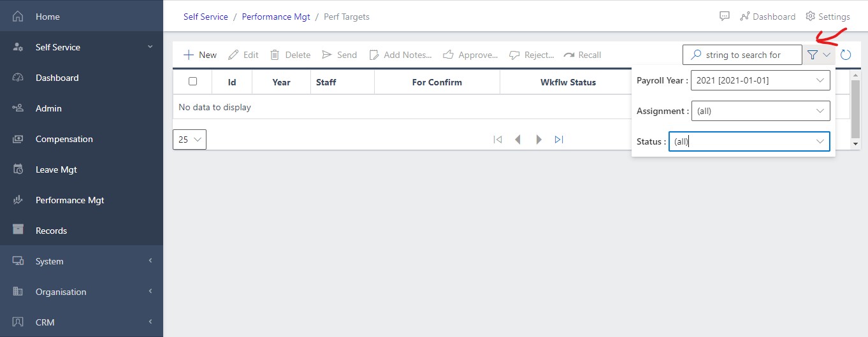Expand the System menu
This screenshot has width=868, height=337.
pos(82,261)
